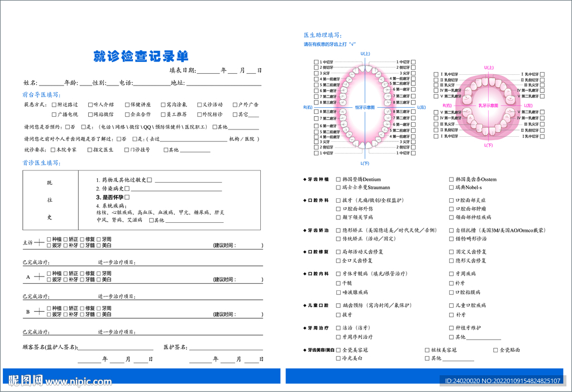Click the 乳牙示意图 teeth diagram
Image resolution: width=572 pixels, height=392 pixels.
coord(488,106)
